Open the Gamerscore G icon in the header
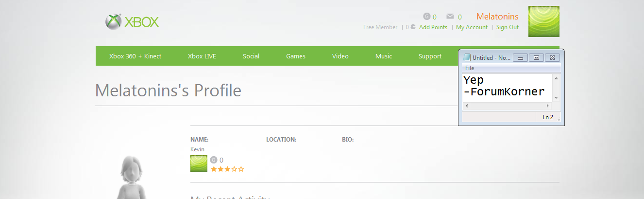This screenshot has height=199, width=644. (x=427, y=17)
